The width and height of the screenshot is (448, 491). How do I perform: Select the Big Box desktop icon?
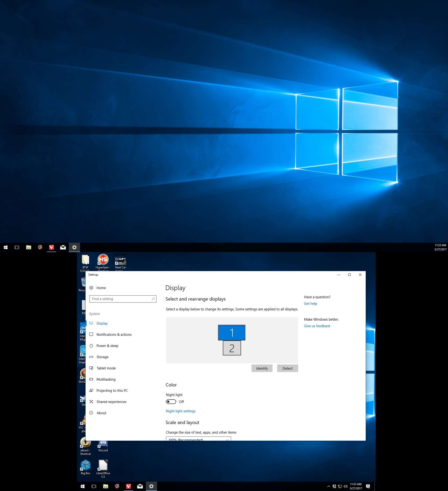pos(85,467)
